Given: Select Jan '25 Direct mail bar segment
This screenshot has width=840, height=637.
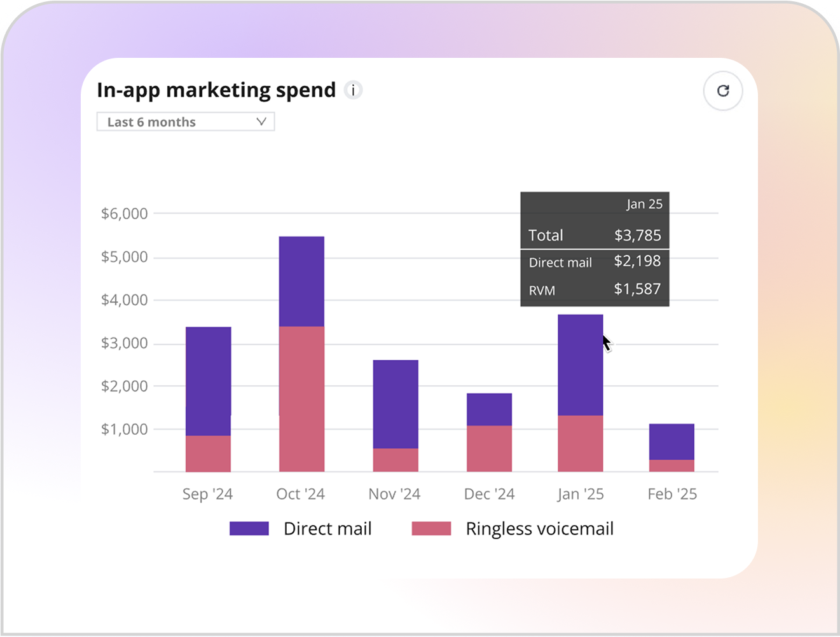Looking at the screenshot, I should (x=581, y=365).
